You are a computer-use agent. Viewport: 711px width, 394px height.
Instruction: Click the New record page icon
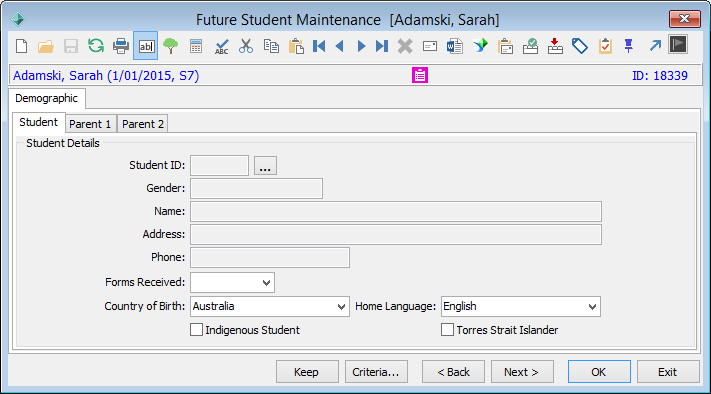(x=21, y=46)
